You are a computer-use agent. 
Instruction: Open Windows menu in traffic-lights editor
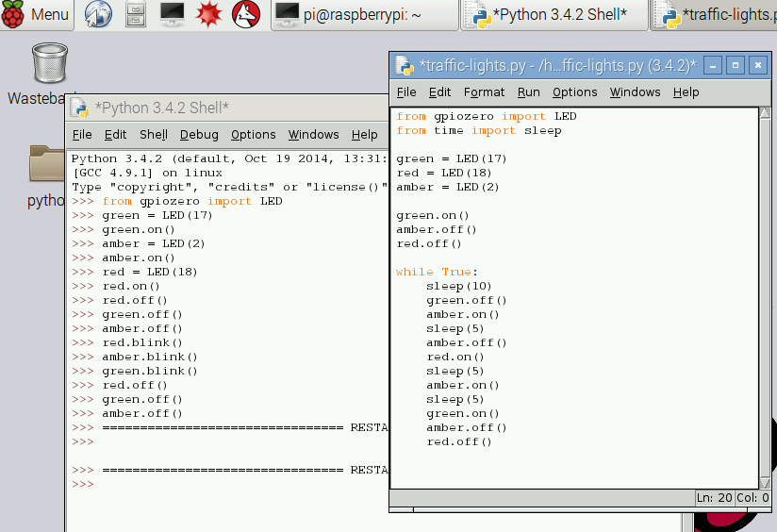635,91
